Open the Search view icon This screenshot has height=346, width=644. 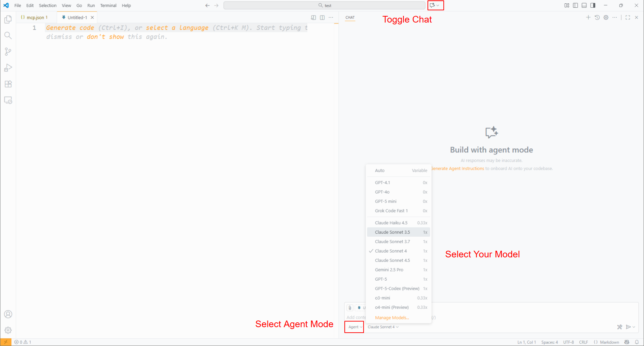click(8, 35)
